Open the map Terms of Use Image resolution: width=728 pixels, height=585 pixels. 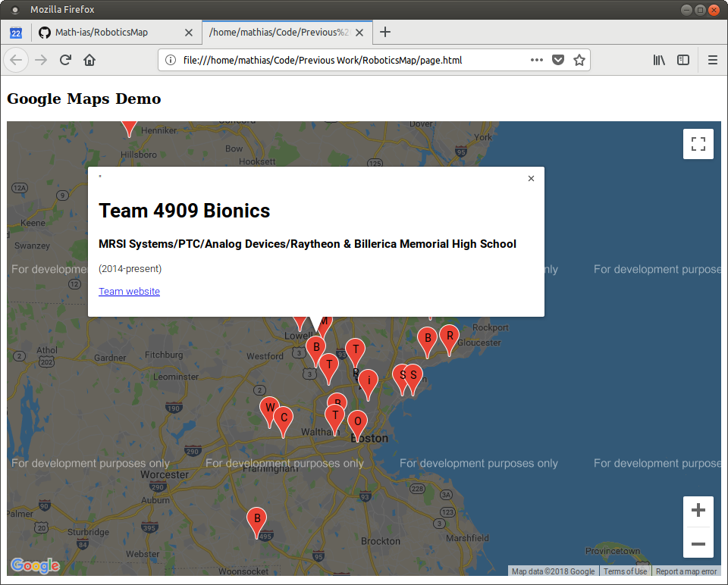coord(625,571)
